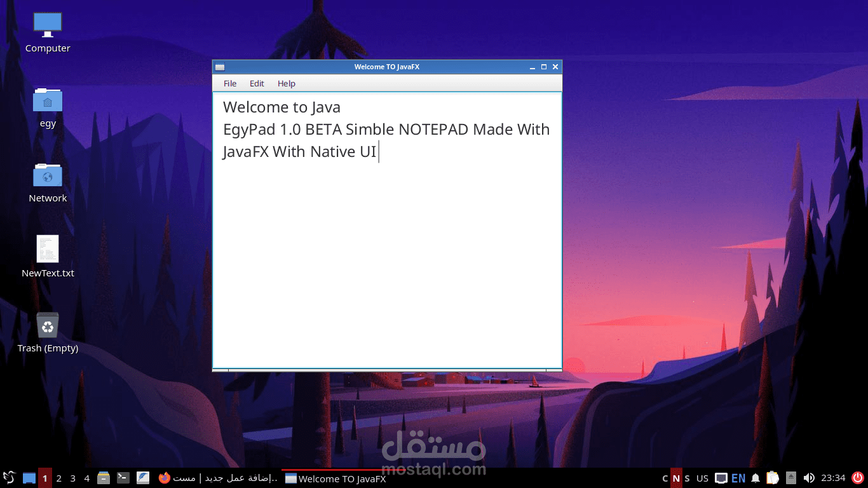
Task: Launch the terminal from the taskbar
Action: tap(123, 478)
